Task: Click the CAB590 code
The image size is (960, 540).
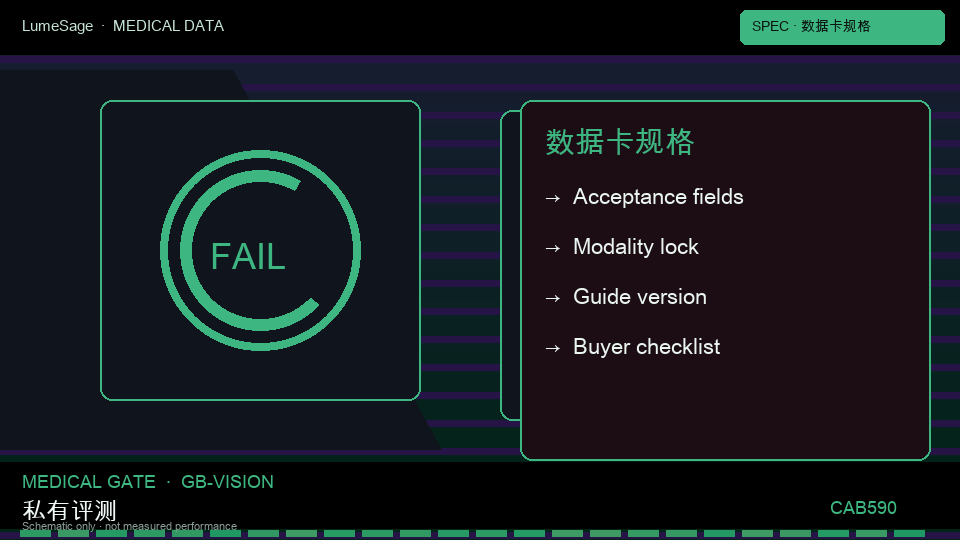Action: 863,508
